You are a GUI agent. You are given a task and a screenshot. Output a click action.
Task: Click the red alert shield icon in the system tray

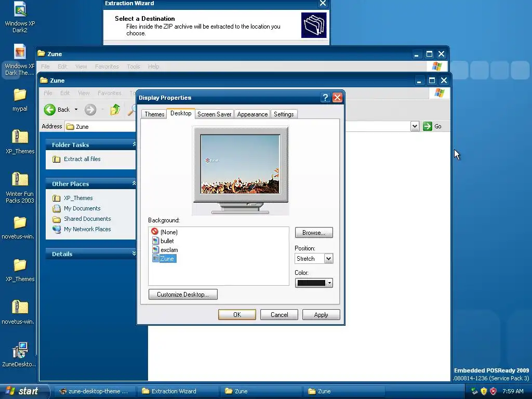(494, 391)
